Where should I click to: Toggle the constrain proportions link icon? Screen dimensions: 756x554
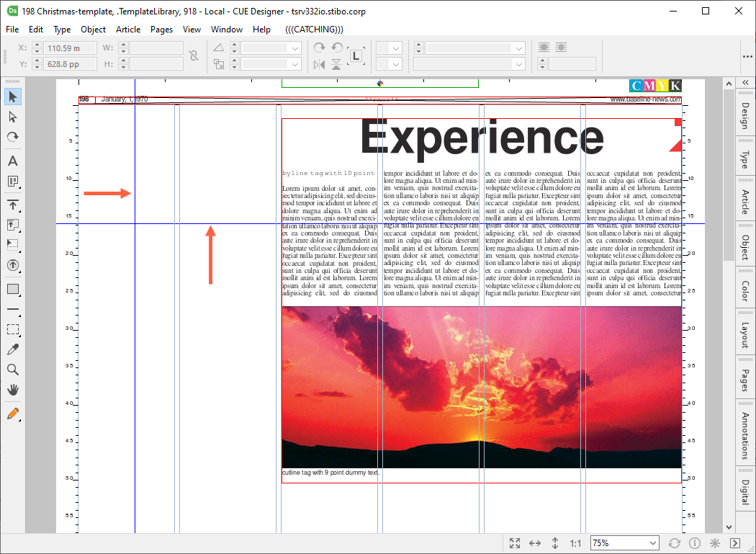(x=194, y=55)
